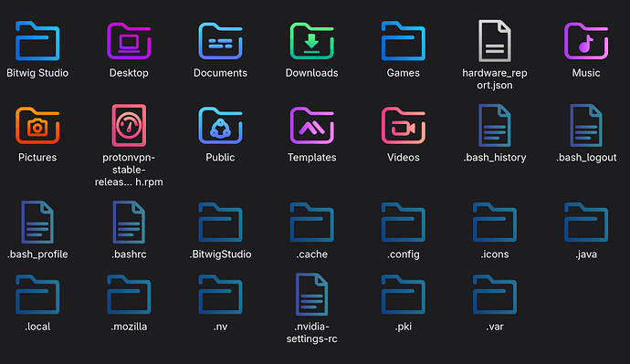Click the ".bashrc" file name text
The height and width of the screenshot is (364, 630).
[x=129, y=255]
